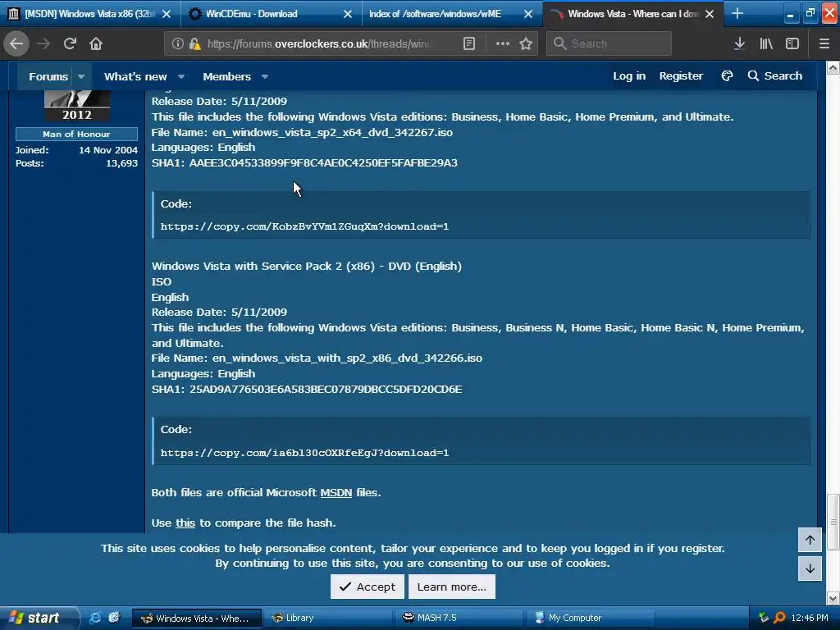Open the What's new nav item
The height and width of the screenshot is (630, 840).
[x=135, y=76]
